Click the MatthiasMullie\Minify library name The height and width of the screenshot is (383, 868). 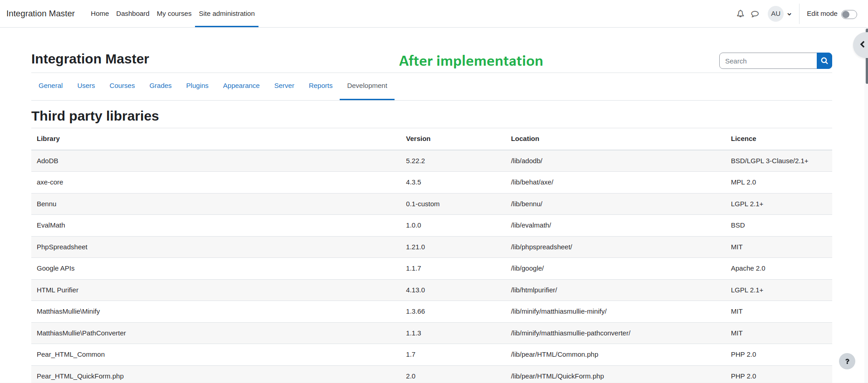pos(68,311)
